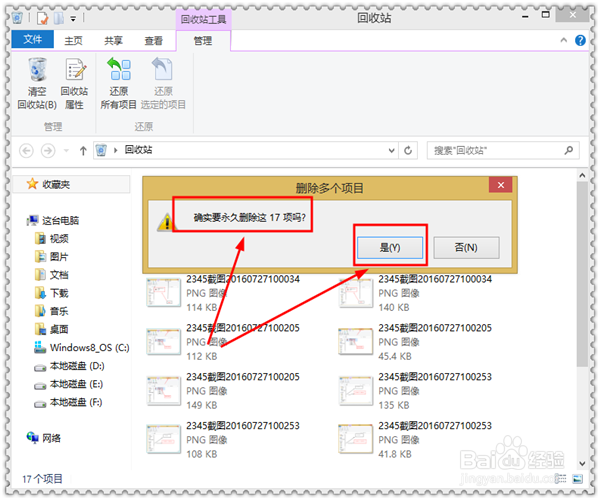Click the warning icon in delete dialog
Viewport: 600px width, 500px height.
pyautogui.click(x=166, y=222)
